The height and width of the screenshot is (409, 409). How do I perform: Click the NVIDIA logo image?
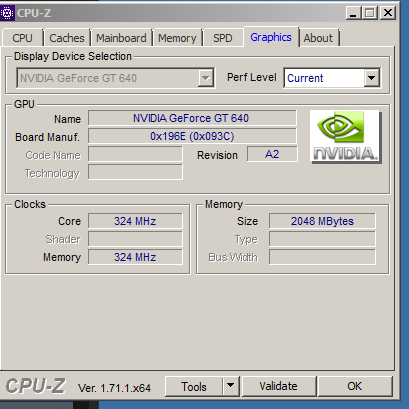(345, 137)
